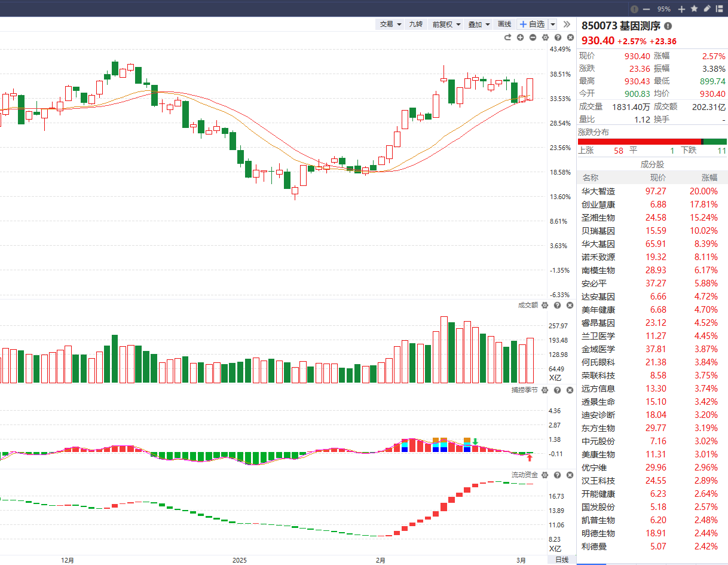Select the 诺禾致源 row
The image size is (728, 565).
652,257
